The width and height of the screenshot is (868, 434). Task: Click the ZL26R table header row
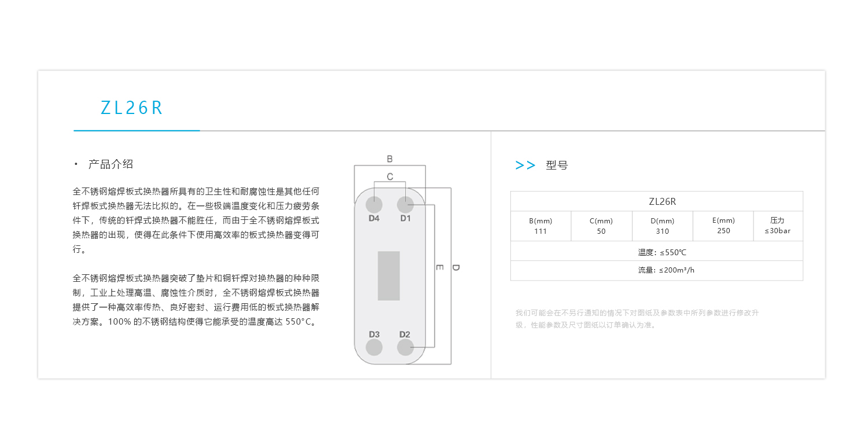point(656,201)
